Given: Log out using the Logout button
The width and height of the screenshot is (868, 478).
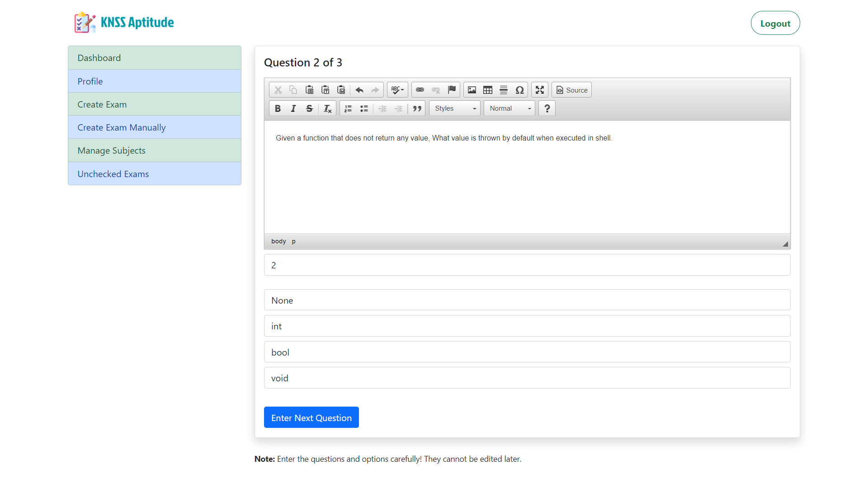Looking at the screenshot, I should click(775, 23).
